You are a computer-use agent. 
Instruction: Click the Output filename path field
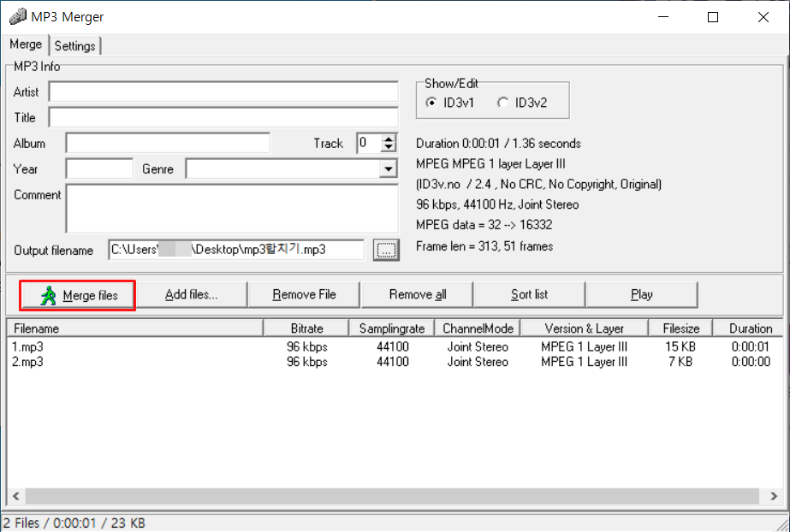tap(236, 250)
